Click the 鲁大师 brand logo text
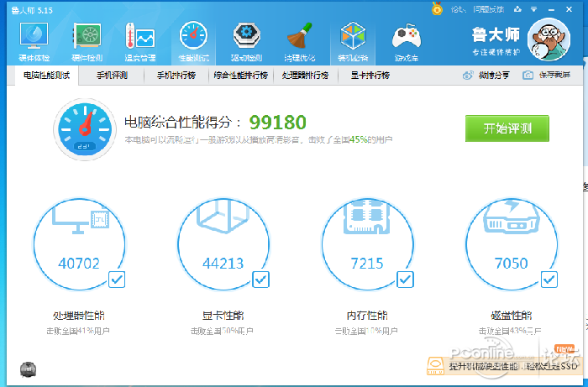588x387 pixels. [x=496, y=35]
